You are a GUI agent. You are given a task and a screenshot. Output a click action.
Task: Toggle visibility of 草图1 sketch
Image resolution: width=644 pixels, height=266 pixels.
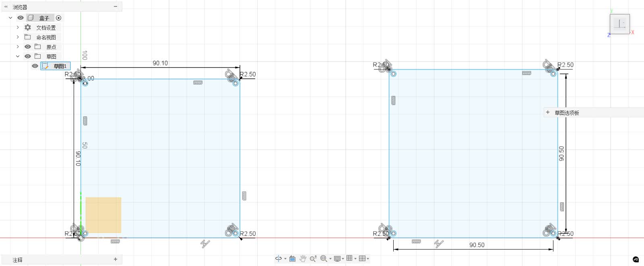tap(35, 66)
